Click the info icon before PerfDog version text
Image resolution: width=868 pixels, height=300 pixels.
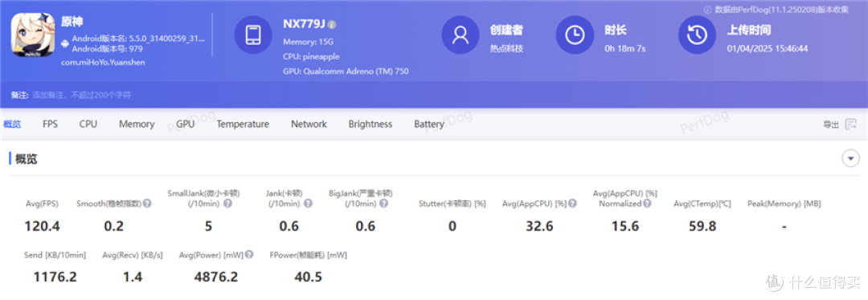coord(707,10)
